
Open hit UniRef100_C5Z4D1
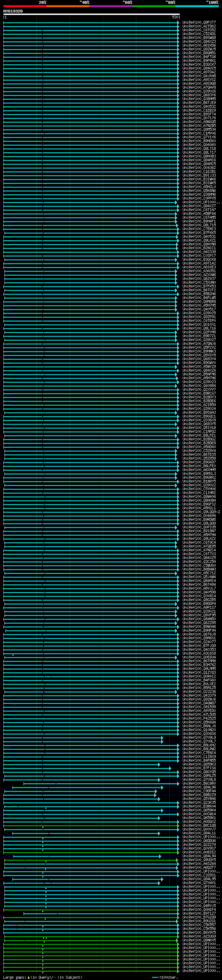(x=199, y=34)
